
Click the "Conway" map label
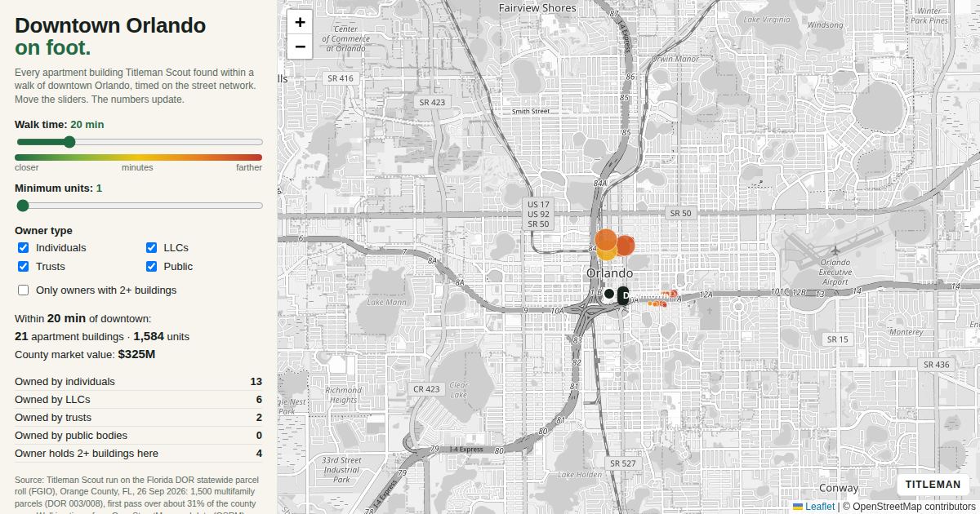point(839,489)
